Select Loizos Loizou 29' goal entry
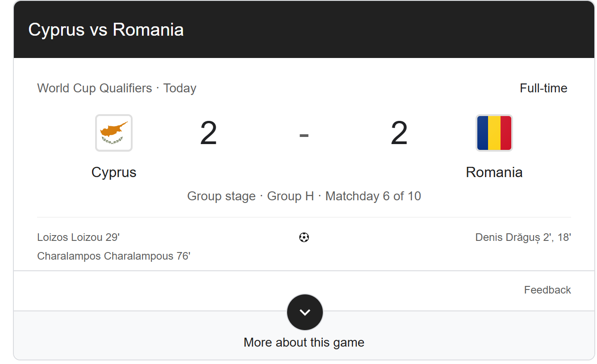The image size is (597, 364). tap(79, 237)
